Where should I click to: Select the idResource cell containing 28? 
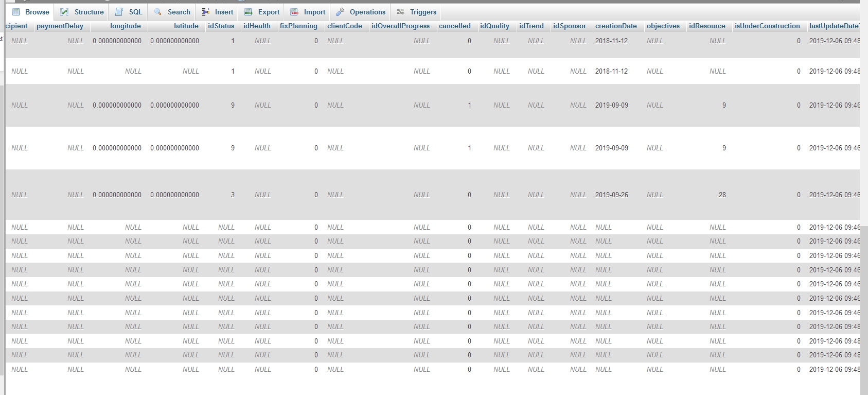point(722,195)
